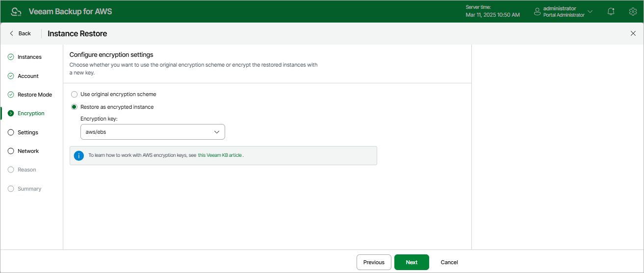Go to the Account wizard step
The width and height of the screenshot is (644, 273).
point(28,76)
